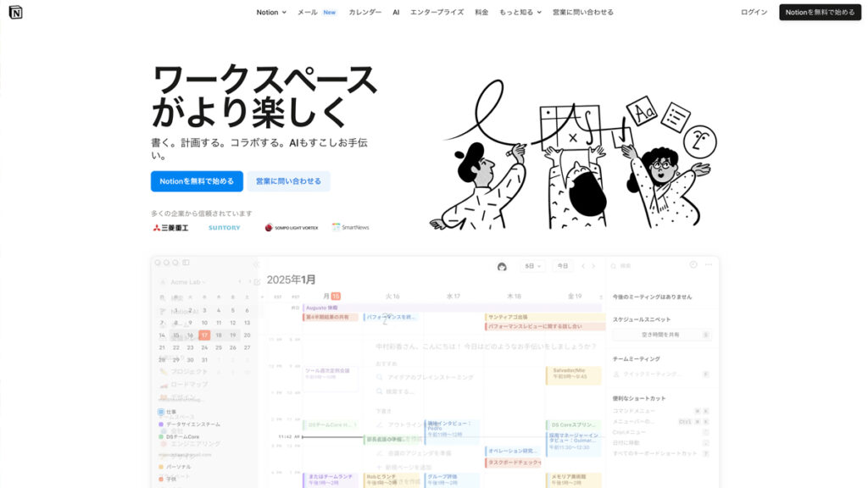Toggle the DSチームCore calendar checkbox
The image size is (868, 488).
coord(161,436)
